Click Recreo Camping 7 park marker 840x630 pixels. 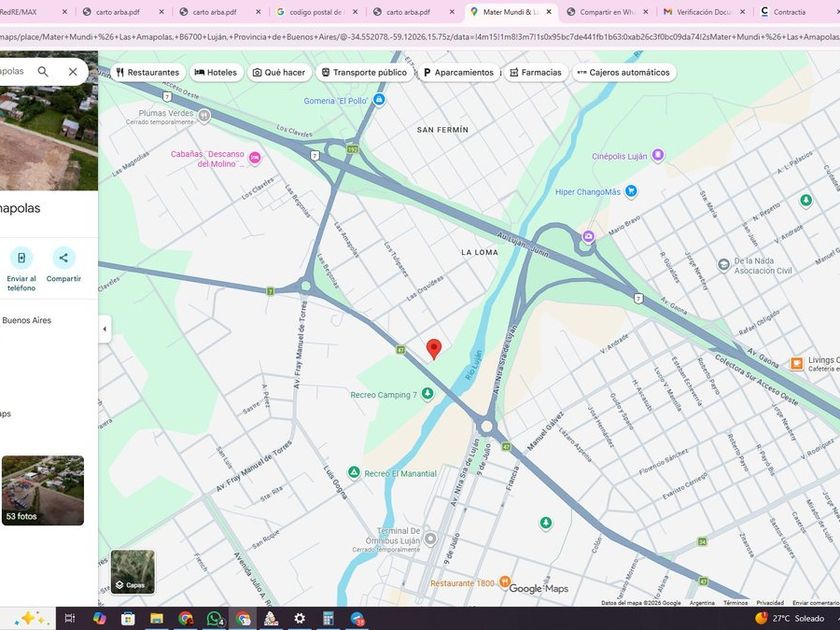coord(428,394)
